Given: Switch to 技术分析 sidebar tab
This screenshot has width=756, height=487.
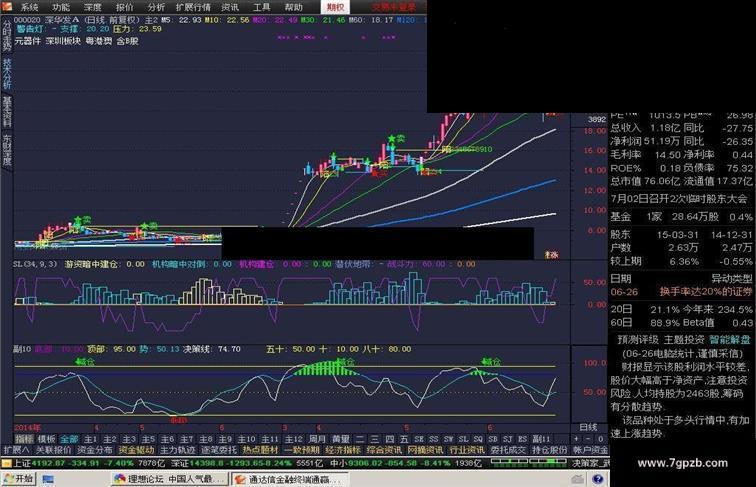Looking at the screenshot, I should tap(7, 73).
